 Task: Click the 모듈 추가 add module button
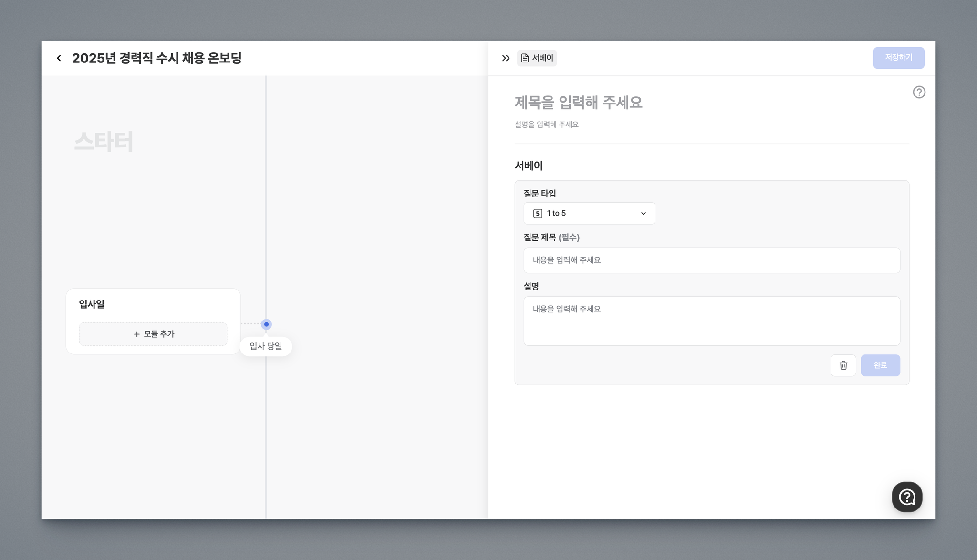[x=153, y=334]
